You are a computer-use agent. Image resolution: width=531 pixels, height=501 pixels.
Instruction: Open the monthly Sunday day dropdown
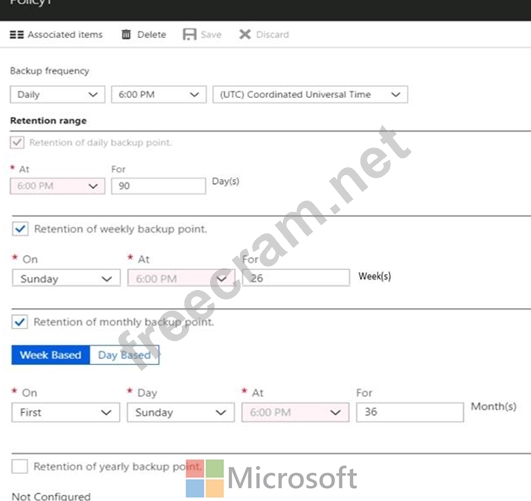[181, 412]
